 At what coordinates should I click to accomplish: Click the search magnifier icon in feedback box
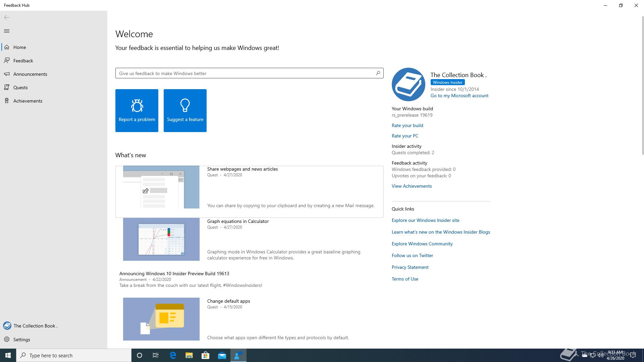point(378,73)
